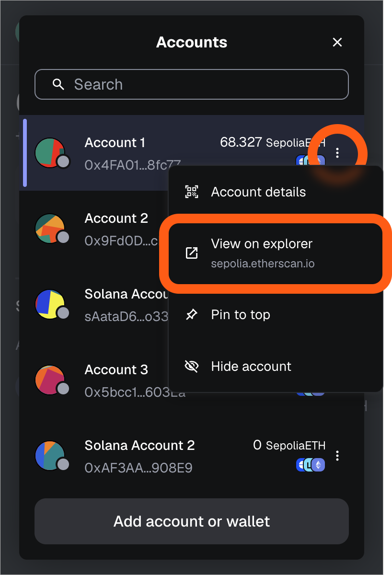The height and width of the screenshot is (575, 392).
Task: Click the external link explorer icon
Action: pos(192,253)
